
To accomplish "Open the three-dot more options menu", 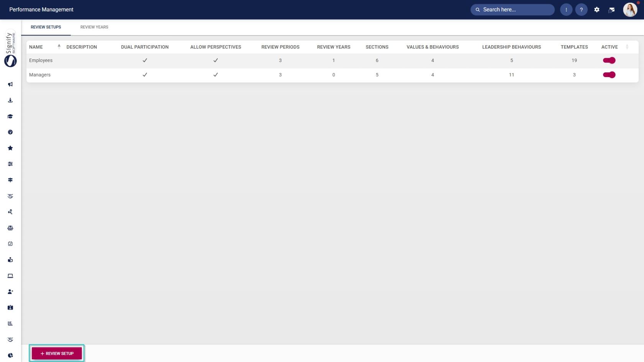I will (x=566, y=10).
